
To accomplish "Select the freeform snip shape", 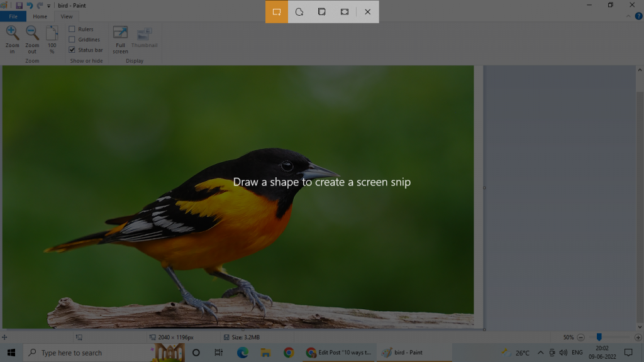I will coord(299,11).
